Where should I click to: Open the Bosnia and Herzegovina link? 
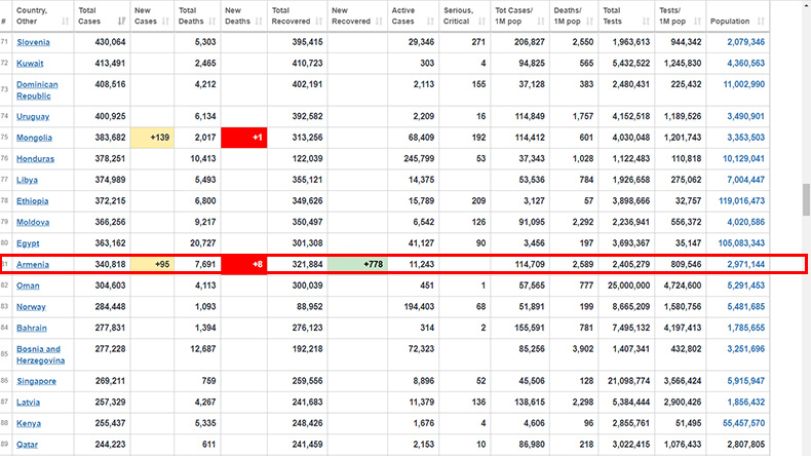40,355
